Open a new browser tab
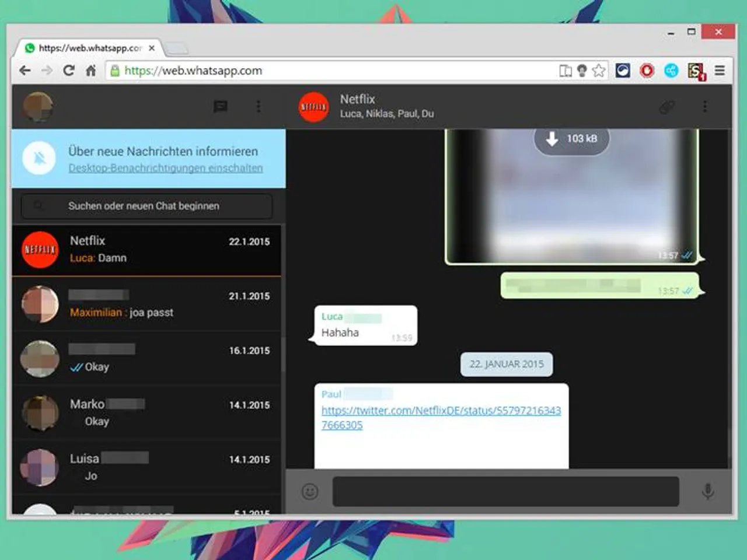The width and height of the screenshot is (747, 560). [x=176, y=48]
